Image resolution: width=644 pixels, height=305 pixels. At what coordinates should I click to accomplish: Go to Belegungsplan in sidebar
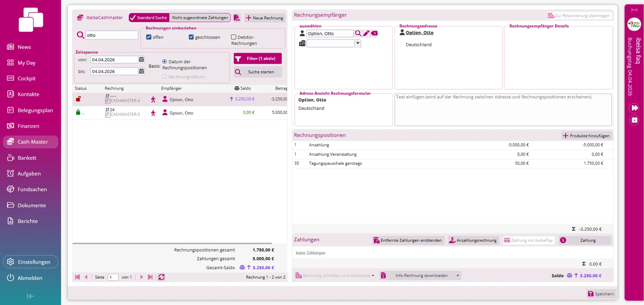(x=31, y=110)
